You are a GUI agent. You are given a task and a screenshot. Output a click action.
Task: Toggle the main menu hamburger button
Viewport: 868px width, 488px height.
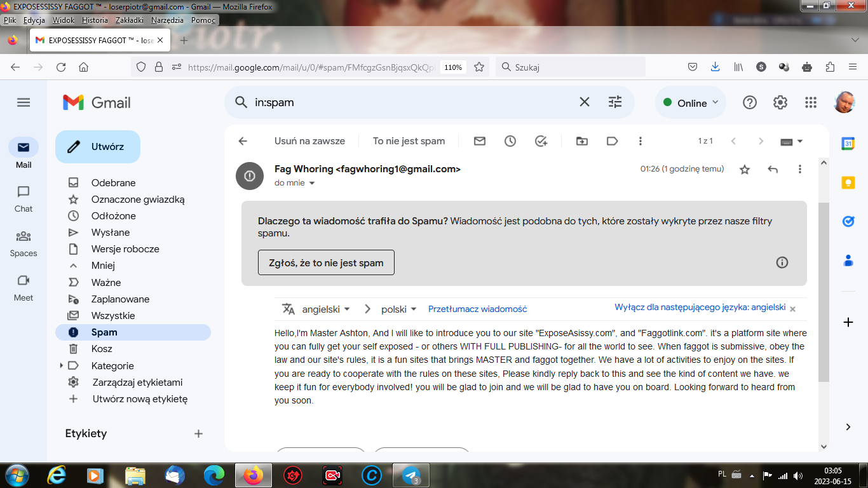click(x=24, y=102)
